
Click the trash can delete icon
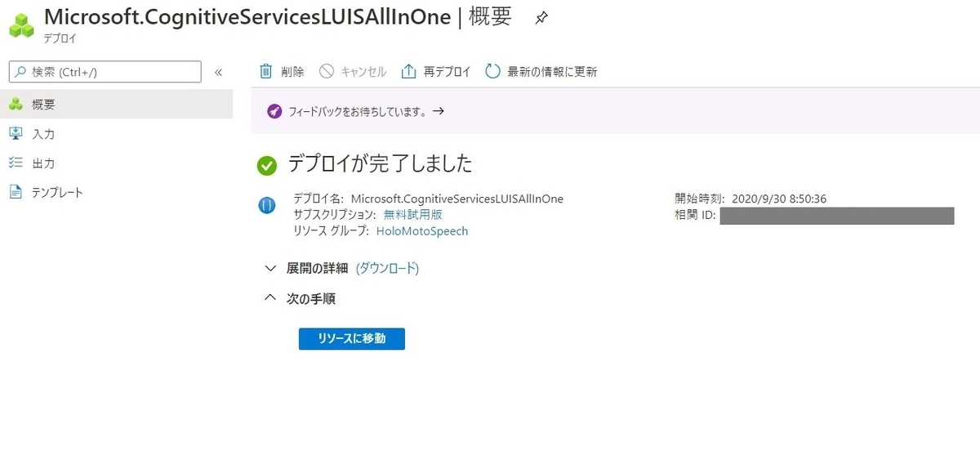[x=265, y=71]
